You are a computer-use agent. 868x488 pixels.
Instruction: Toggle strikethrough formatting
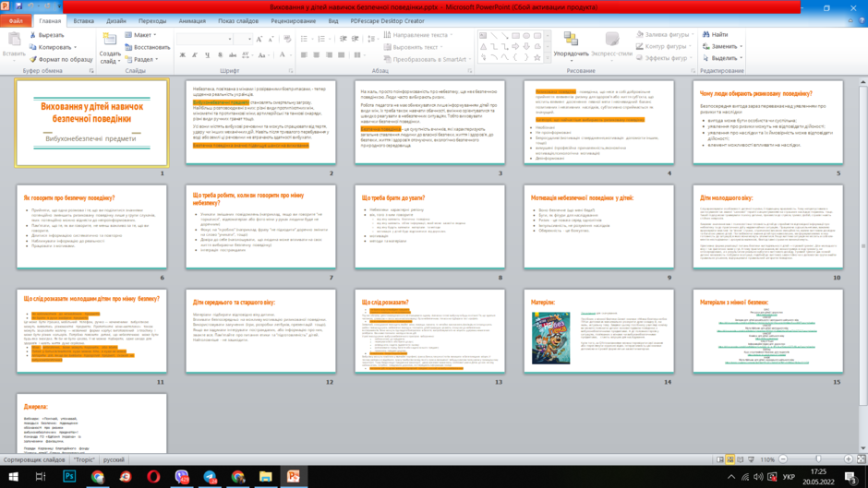233,55
